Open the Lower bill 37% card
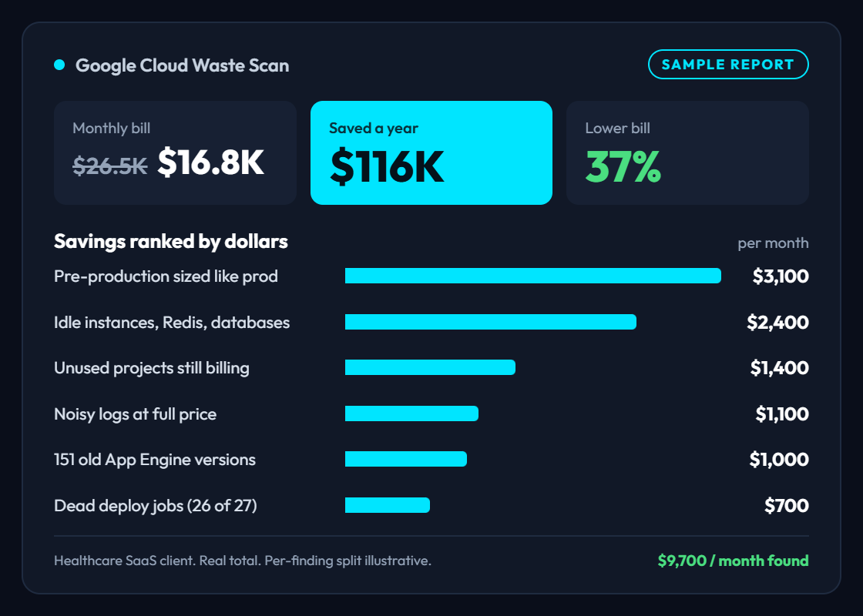This screenshot has width=863, height=616. coord(687,152)
